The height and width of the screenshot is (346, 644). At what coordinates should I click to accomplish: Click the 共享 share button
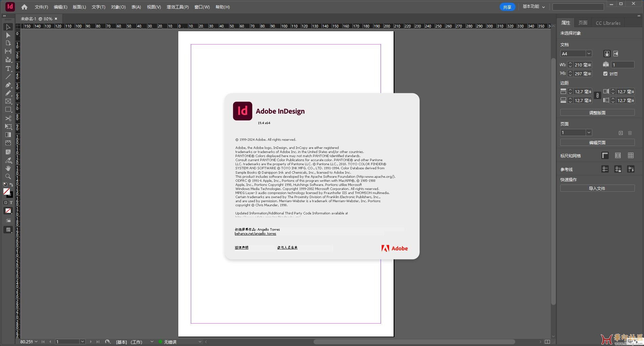coord(507,7)
